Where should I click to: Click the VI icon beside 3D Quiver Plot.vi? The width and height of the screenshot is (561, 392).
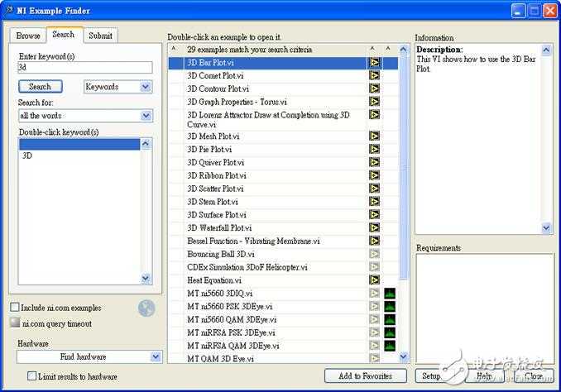click(374, 162)
